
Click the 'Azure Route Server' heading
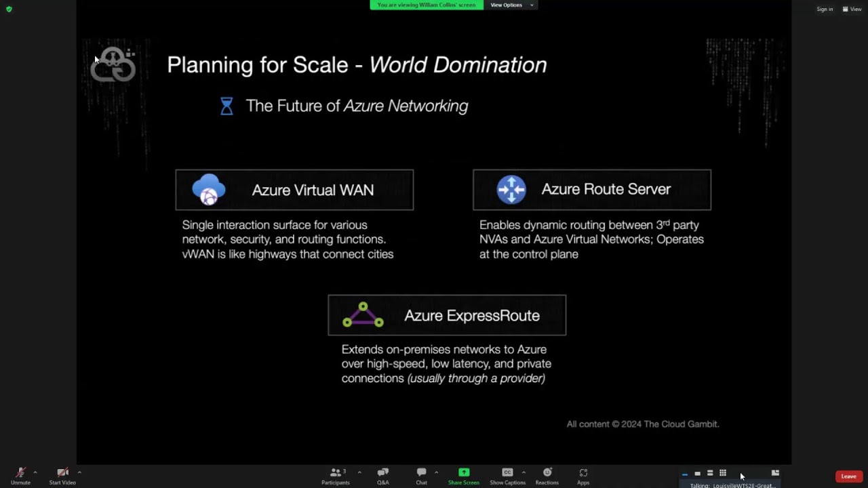pos(606,190)
